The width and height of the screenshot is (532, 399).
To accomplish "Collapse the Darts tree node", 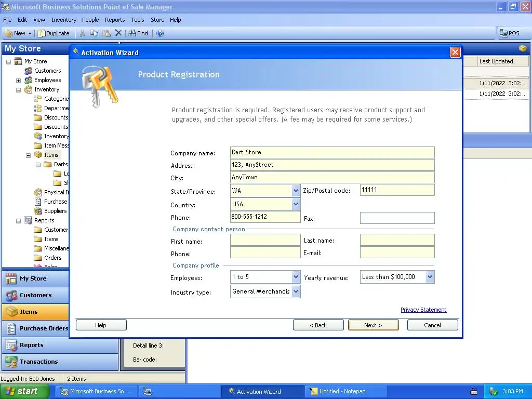I will click(x=38, y=165).
